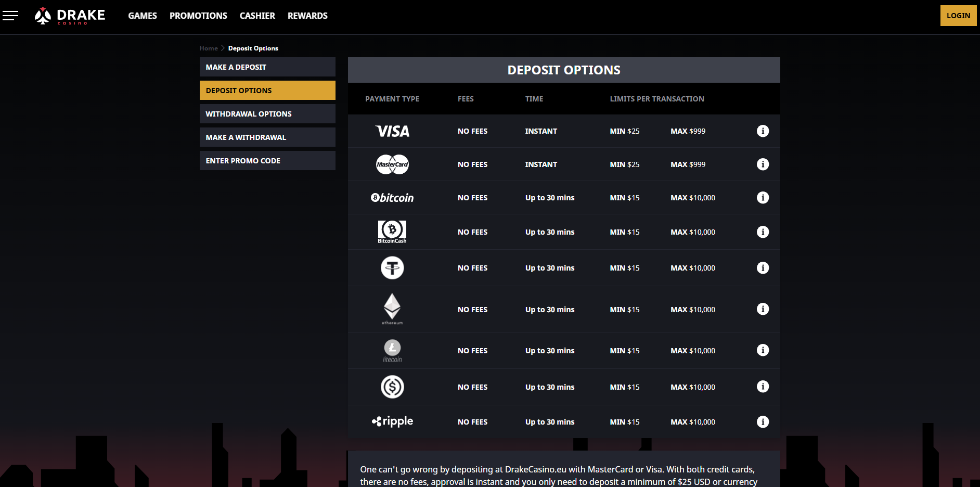This screenshot has width=980, height=487.
Task: Click the Deposit Options heading
Action: 564,70
